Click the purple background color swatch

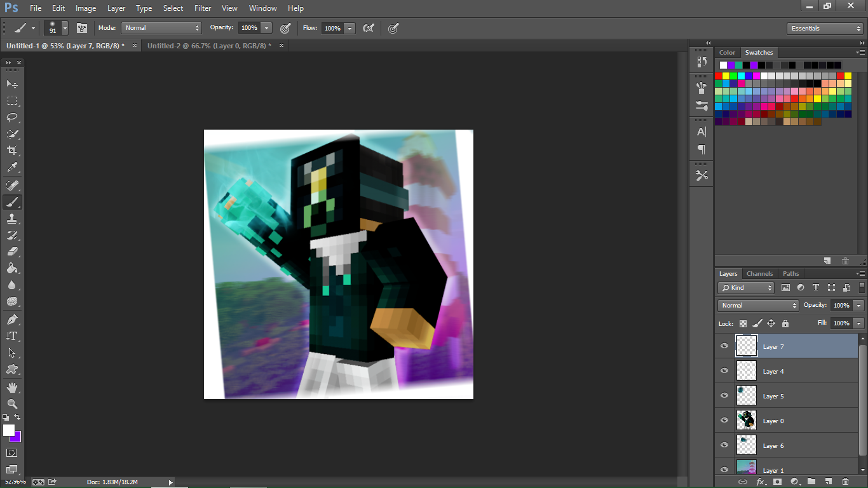click(17, 438)
